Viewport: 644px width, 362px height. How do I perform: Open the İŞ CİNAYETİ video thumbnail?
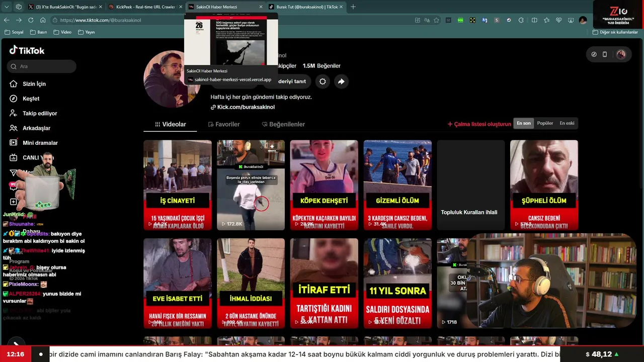[x=178, y=185]
